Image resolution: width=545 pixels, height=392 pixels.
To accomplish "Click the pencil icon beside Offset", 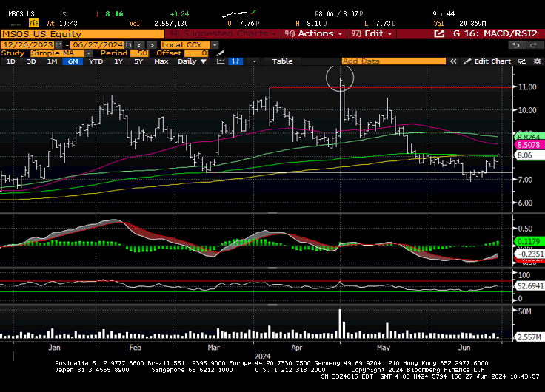I will 221,53.
